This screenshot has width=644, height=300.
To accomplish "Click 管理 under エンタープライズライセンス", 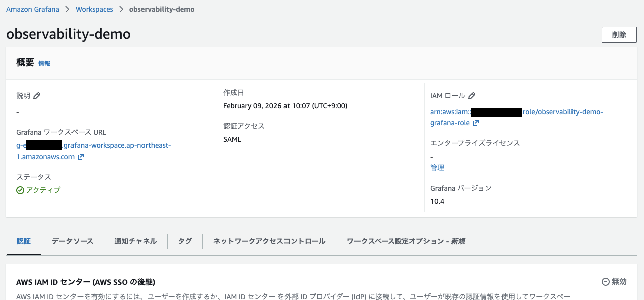I will point(437,168).
